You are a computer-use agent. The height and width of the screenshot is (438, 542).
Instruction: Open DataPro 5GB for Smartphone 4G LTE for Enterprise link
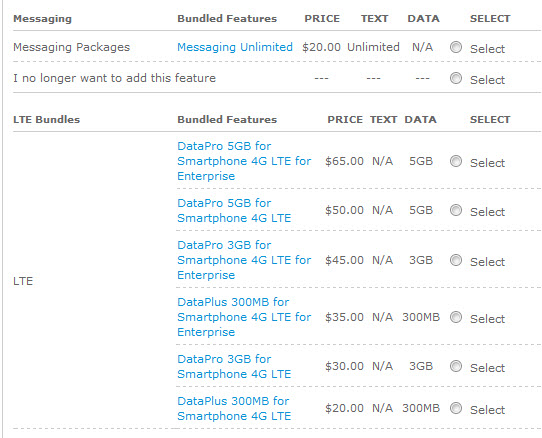(244, 161)
